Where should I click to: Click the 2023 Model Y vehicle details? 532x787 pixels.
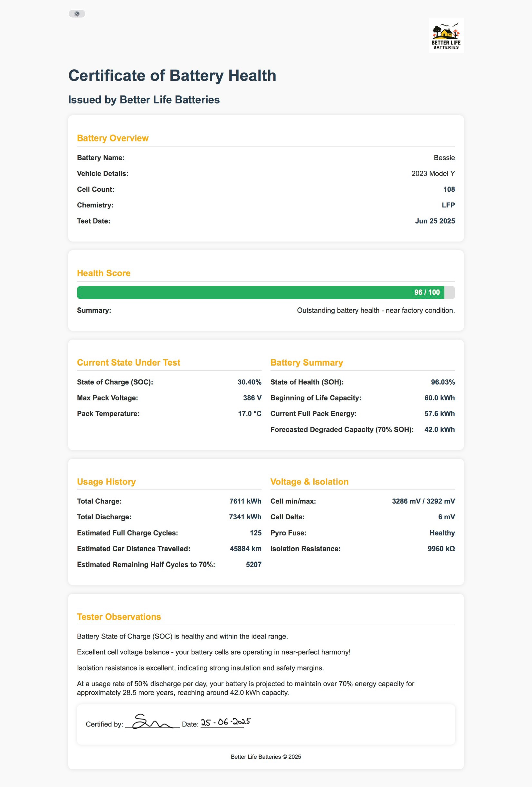click(433, 173)
